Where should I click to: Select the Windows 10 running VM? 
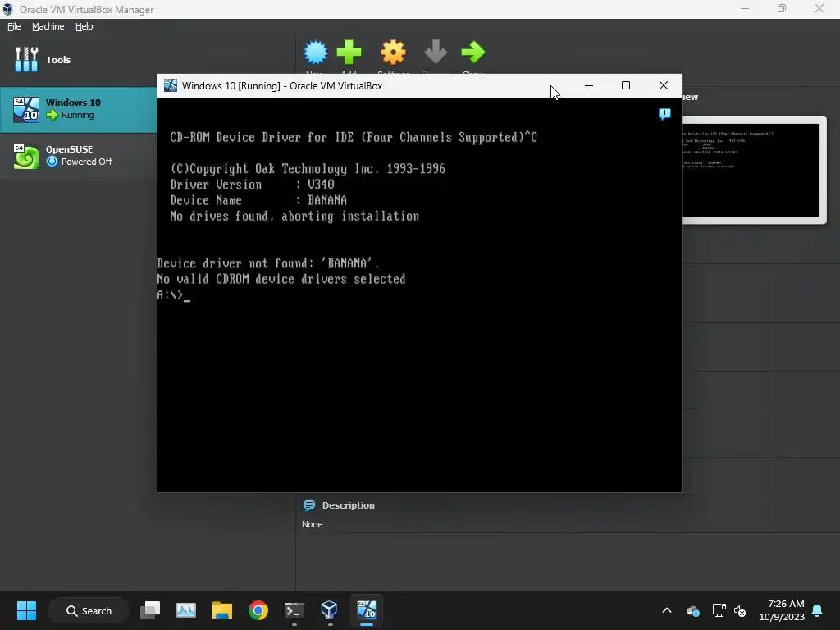click(x=78, y=109)
